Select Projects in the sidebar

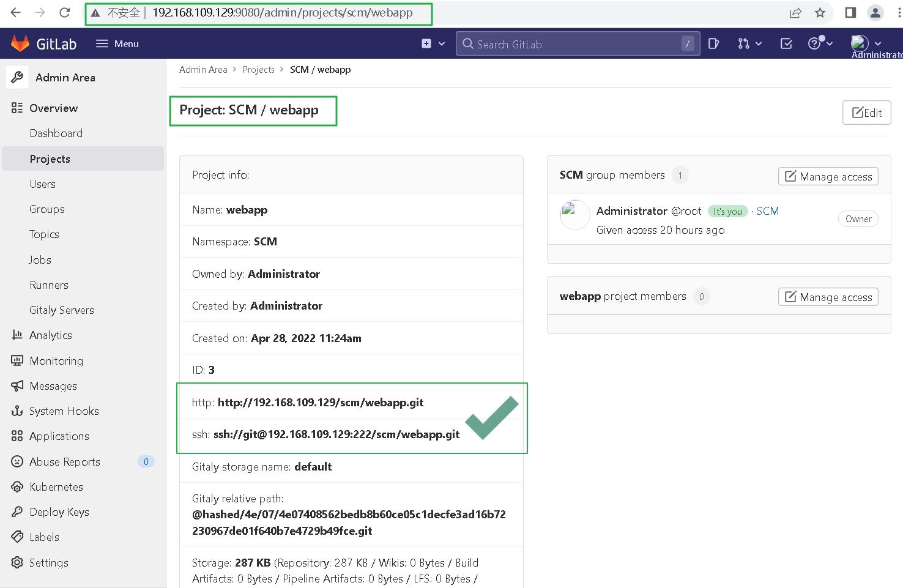pos(83,158)
